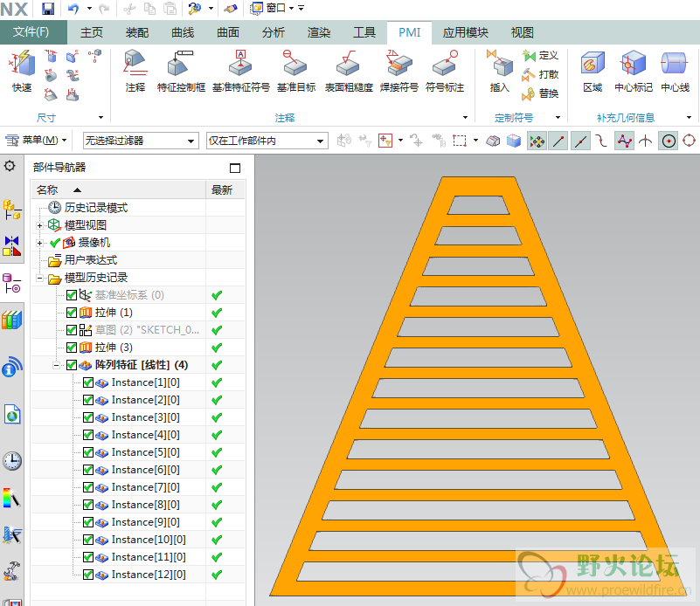The height and width of the screenshot is (606, 700).
Task: Uncheck the Instance[12][0] checkbox
Action: point(88,575)
